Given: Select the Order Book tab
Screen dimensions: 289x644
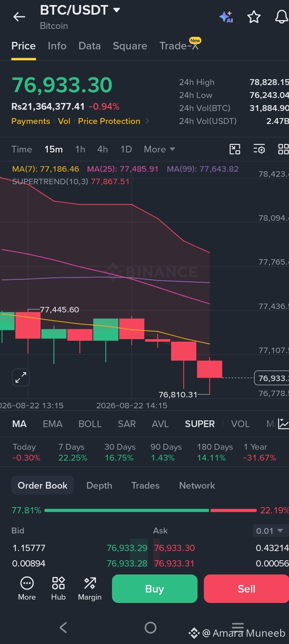Looking at the screenshot, I should (x=42, y=485).
